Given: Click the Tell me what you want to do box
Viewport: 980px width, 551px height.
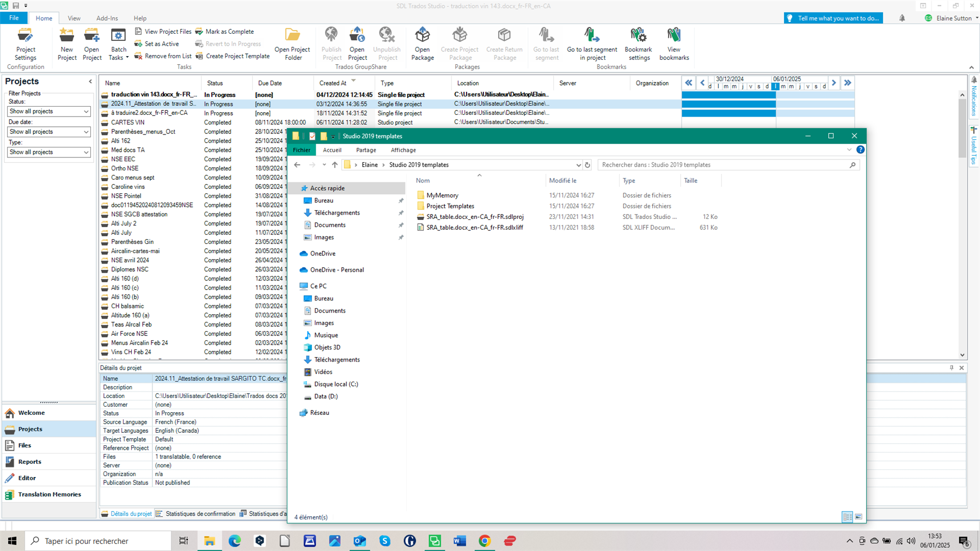Looking at the screenshot, I should click(x=834, y=18).
